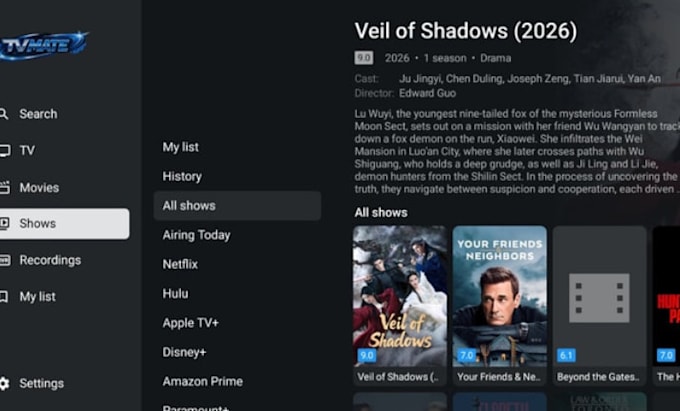Open the Hulu shows category
The height and width of the screenshot is (411, 680).
pos(175,294)
